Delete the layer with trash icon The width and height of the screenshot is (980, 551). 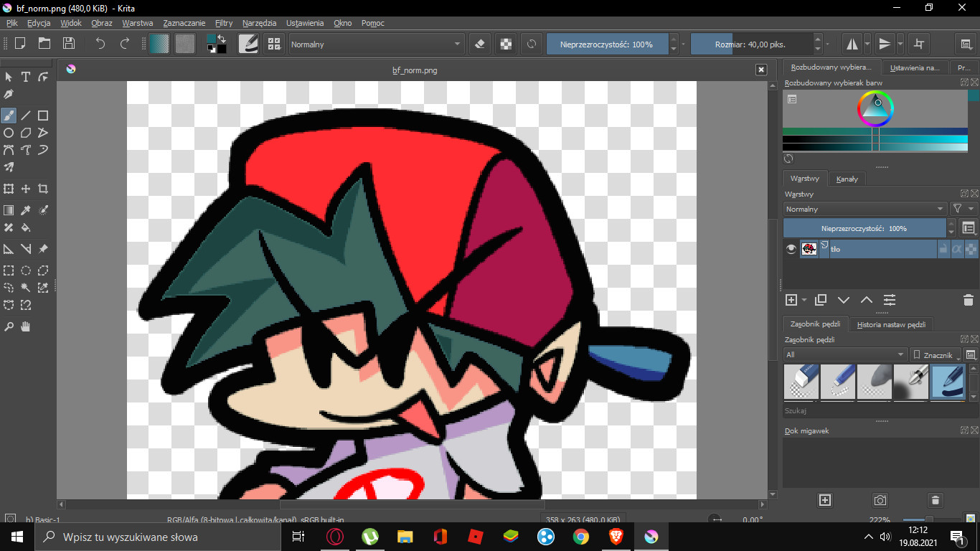point(968,300)
